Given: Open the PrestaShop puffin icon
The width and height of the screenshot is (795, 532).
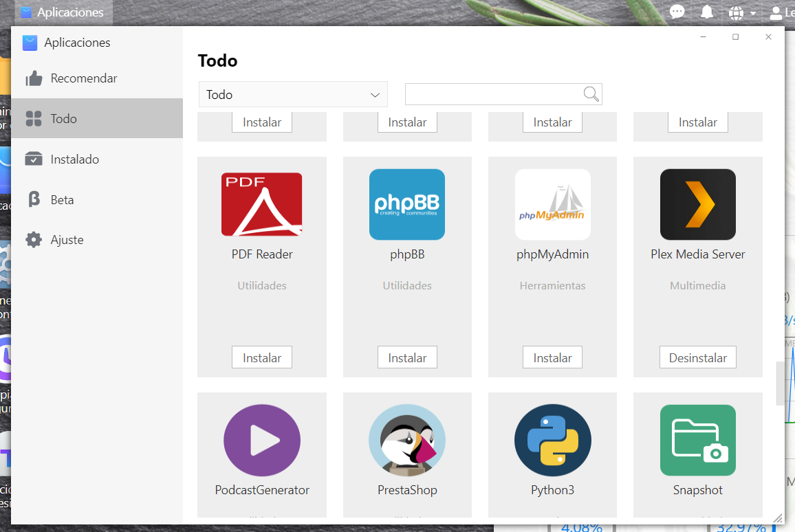Looking at the screenshot, I should click(x=407, y=440).
